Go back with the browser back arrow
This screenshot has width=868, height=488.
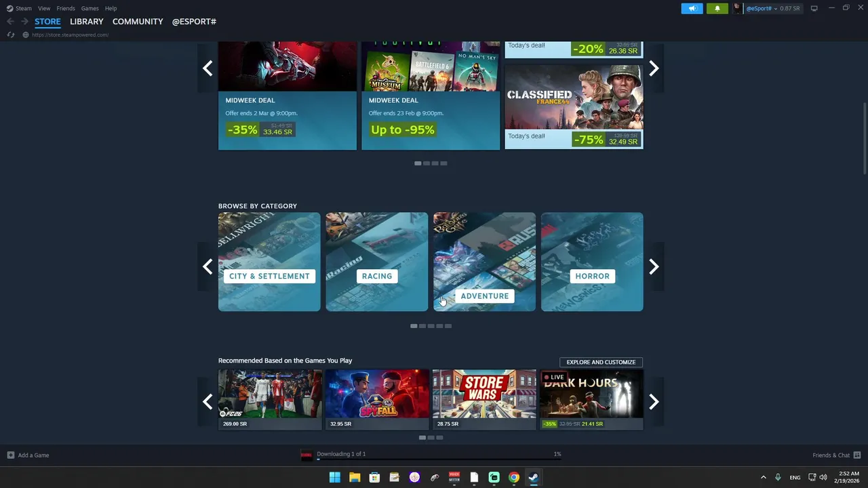[10, 22]
